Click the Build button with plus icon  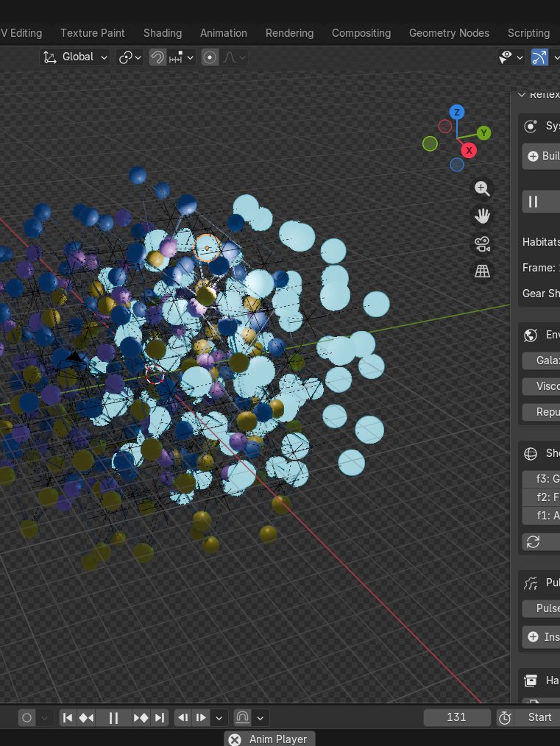pyautogui.click(x=542, y=156)
